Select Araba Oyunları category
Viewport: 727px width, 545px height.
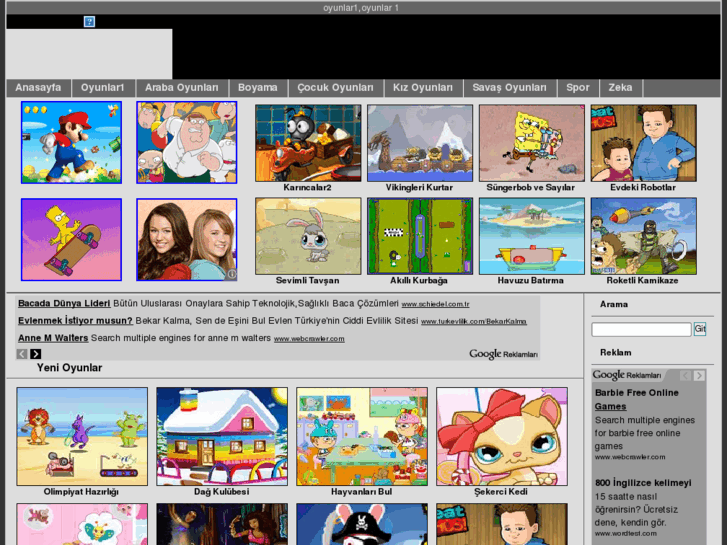click(x=182, y=88)
